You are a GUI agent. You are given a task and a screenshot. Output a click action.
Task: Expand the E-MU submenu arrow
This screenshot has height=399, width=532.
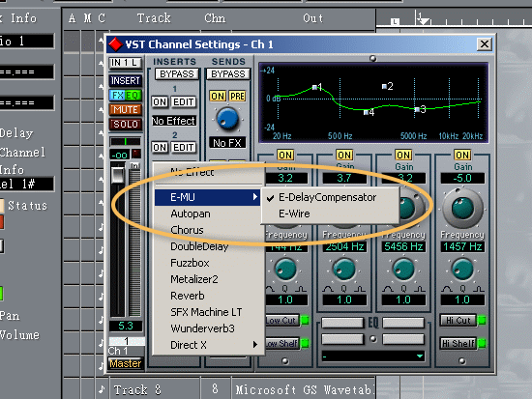pos(254,197)
